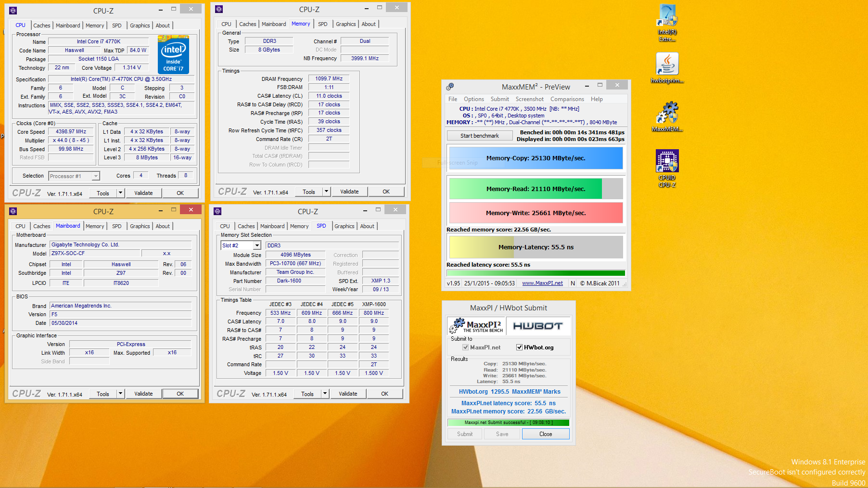This screenshot has width=868, height=488.
Task: Switch to Caches tab in top-left CPU-Z window
Action: pyautogui.click(x=41, y=26)
